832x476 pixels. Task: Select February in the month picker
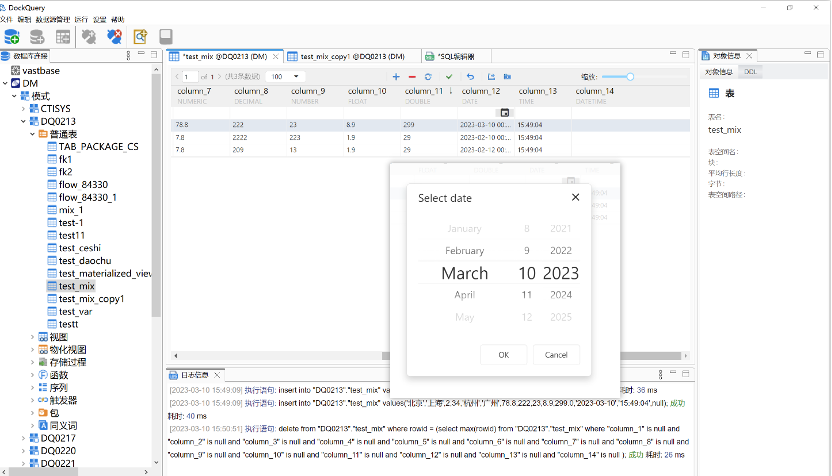pos(464,250)
